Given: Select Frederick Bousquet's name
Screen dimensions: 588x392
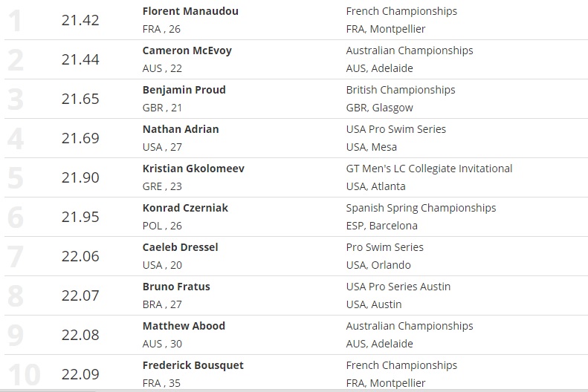Looking at the screenshot, I should (x=193, y=365).
